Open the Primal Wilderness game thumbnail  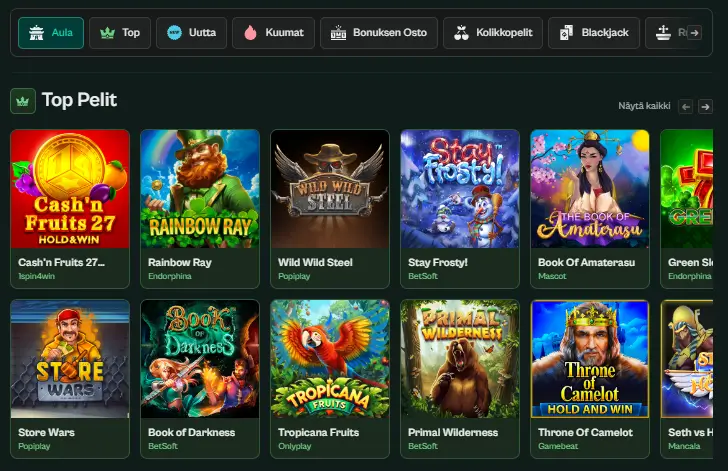(x=460, y=359)
